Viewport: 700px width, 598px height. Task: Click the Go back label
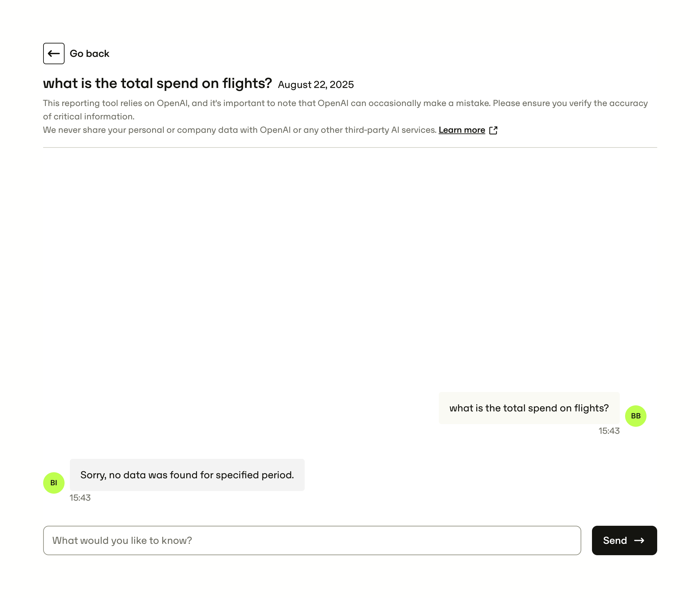point(90,54)
